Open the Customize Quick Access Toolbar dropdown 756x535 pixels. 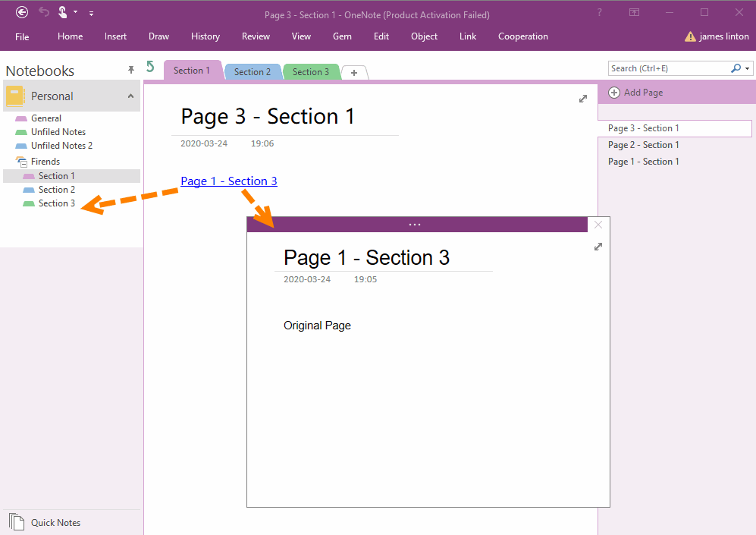tap(91, 13)
